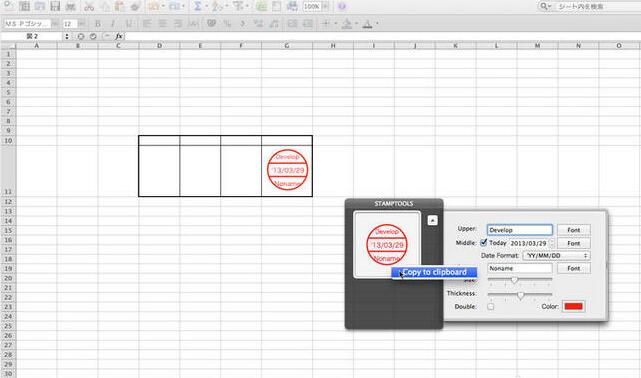Toggle Bold formatting in toolbar
The width and height of the screenshot is (641, 378).
(x=98, y=24)
